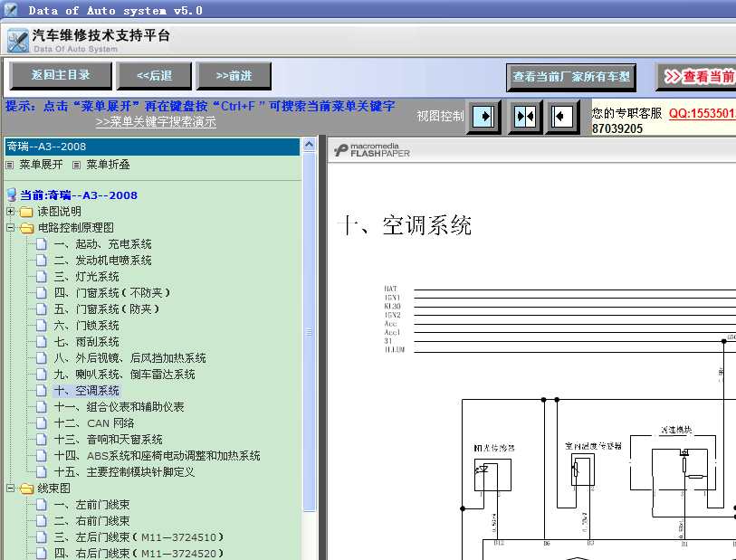The image size is (736, 560).
Task: Select the 奇瑞--A3--2008 header bar
Action: tap(152, 147)
